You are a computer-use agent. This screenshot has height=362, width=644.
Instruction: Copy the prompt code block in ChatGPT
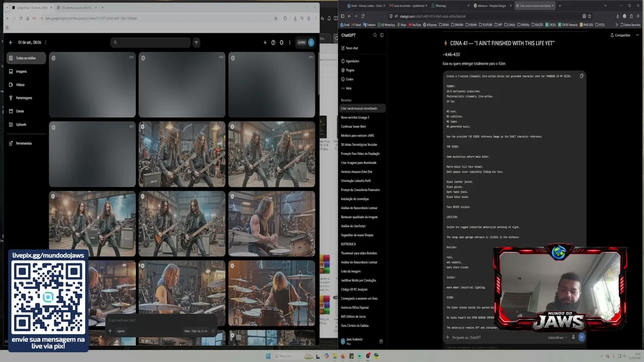(582, 76)
